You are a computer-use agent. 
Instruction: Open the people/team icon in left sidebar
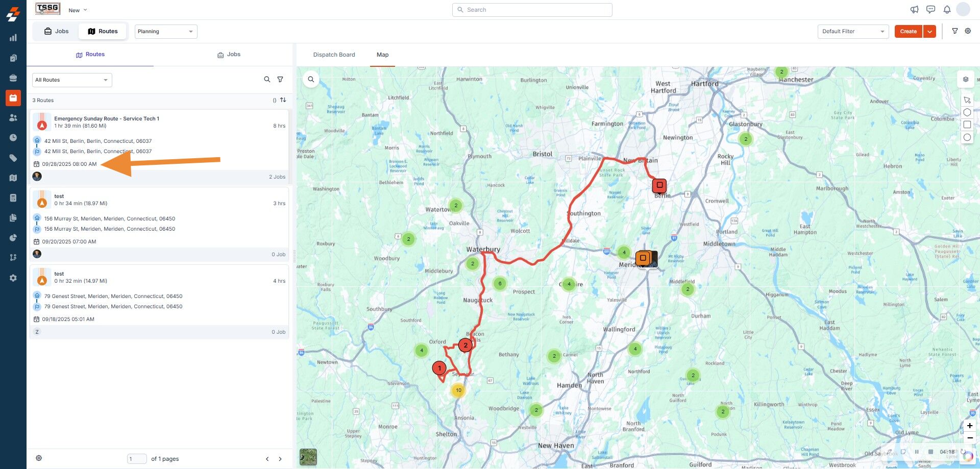coord(13,117)
